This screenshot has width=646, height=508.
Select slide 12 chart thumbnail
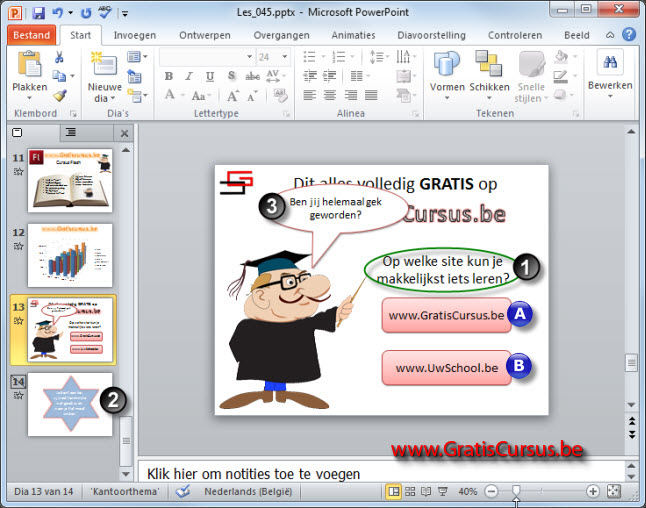click(70, 255)
